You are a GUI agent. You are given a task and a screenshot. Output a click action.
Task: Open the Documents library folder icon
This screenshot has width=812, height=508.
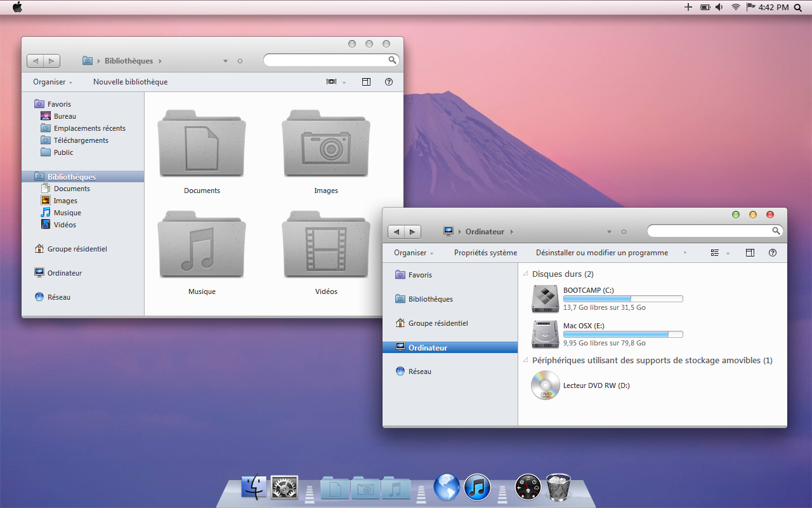click(x=202, y=144)
